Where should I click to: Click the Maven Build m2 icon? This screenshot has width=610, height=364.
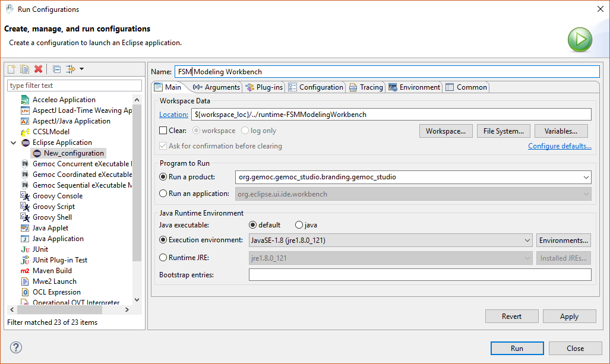coord(25,271)
